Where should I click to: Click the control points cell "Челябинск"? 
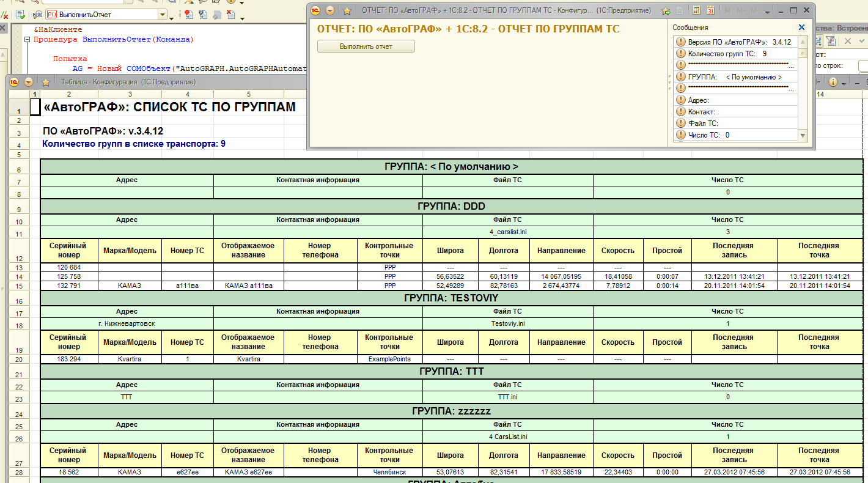tap(389, 472)
